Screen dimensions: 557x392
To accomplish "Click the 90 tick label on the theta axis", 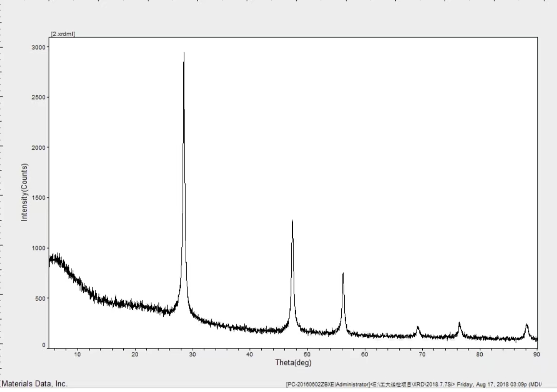I will tap(537, 354).
